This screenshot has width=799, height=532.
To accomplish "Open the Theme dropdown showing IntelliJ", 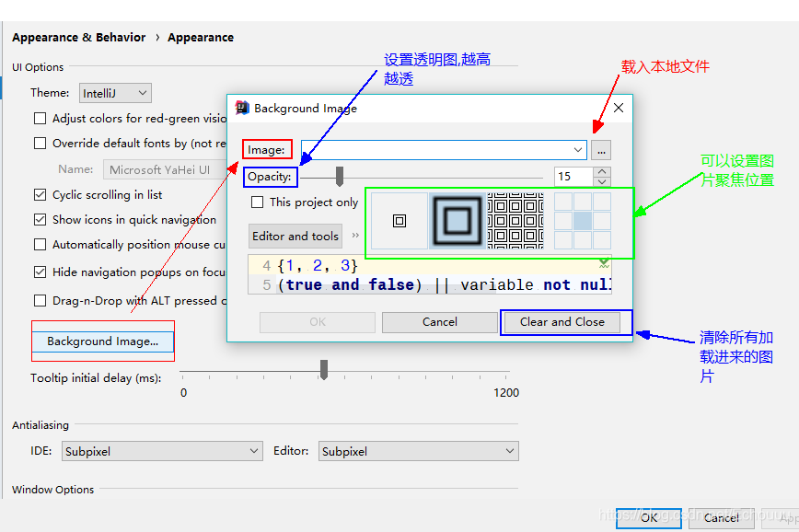I will pyautogui.click(x=115, y=93).
